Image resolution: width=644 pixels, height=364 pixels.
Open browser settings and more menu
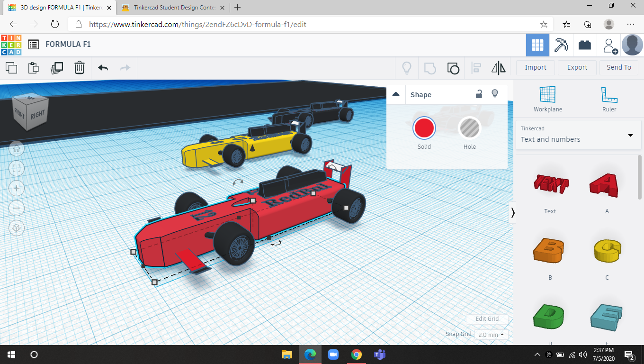[630, 24]
